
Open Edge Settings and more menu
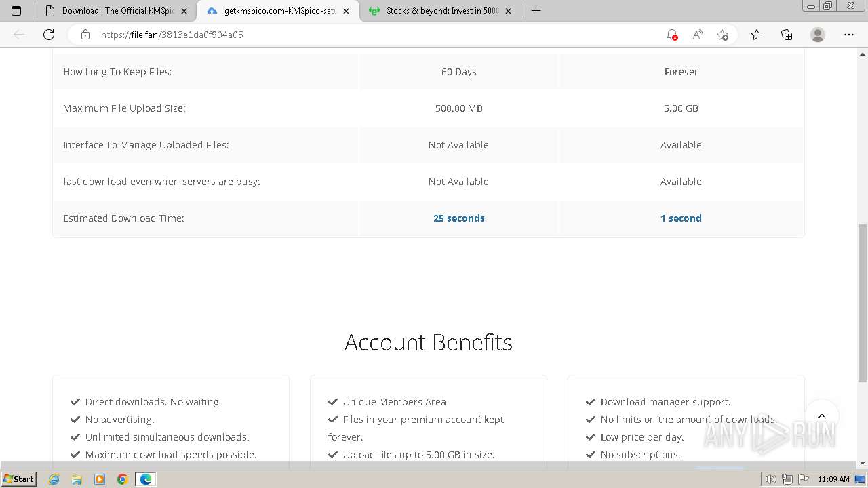[849, 35]
